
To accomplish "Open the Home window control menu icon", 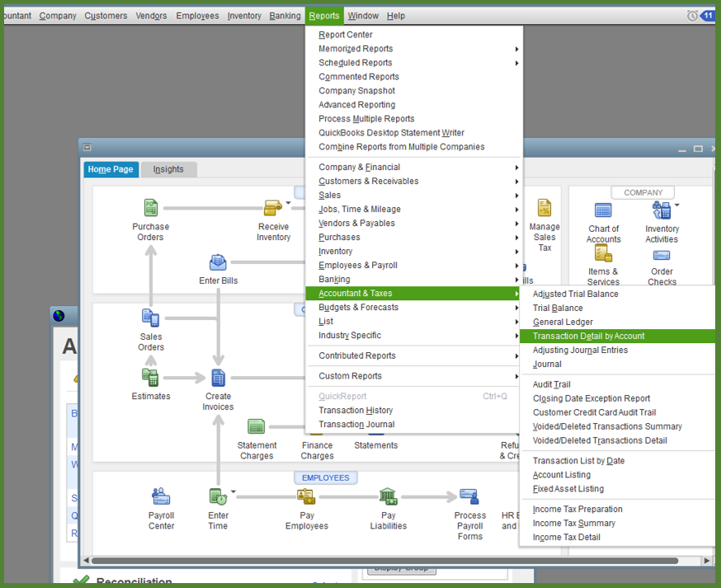I will (87, 147).
